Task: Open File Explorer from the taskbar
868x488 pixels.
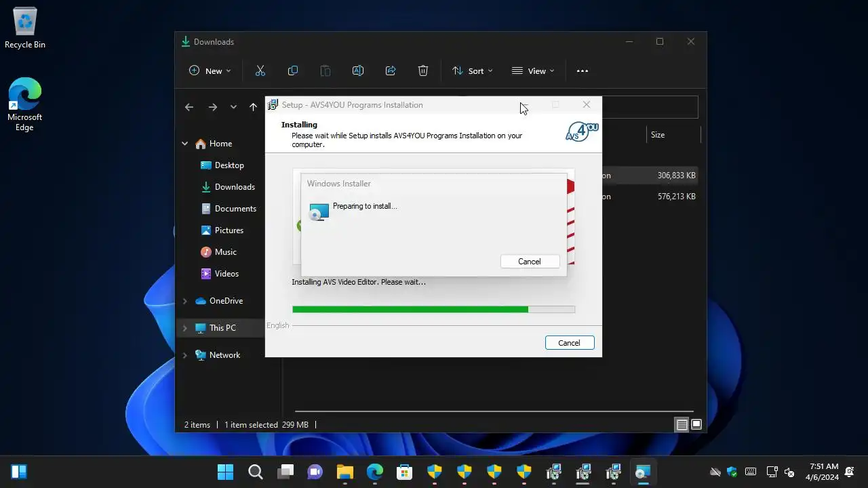Action: [345, 472]
